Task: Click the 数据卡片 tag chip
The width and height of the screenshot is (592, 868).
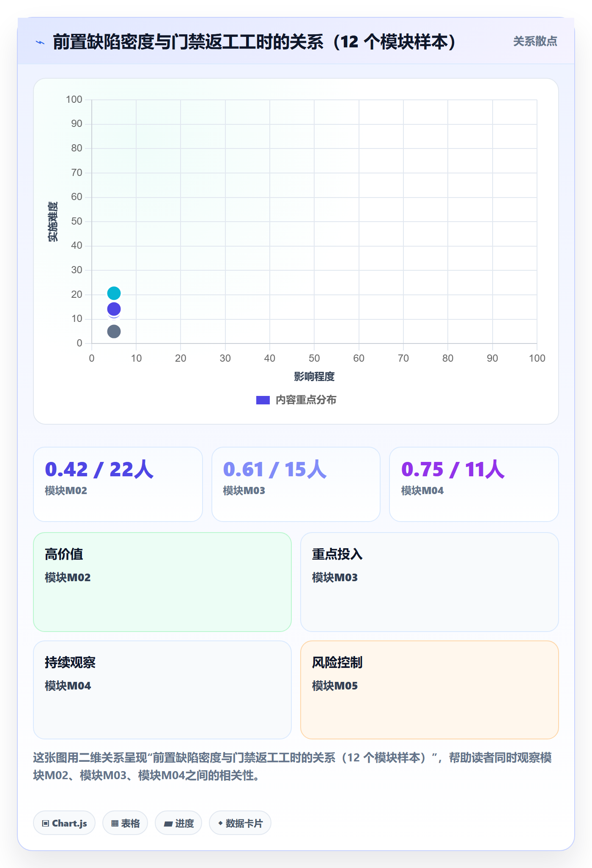Action: tap(240, 823)
